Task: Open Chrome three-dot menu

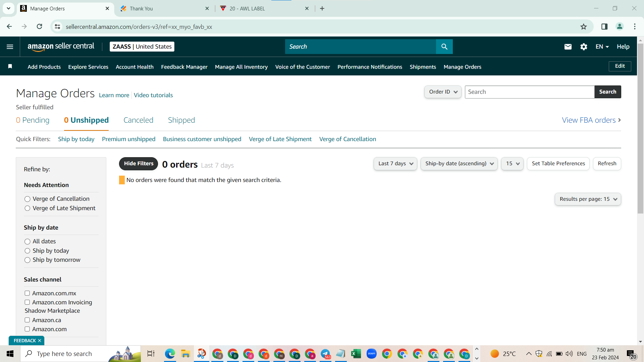Action: click(635, 26)
